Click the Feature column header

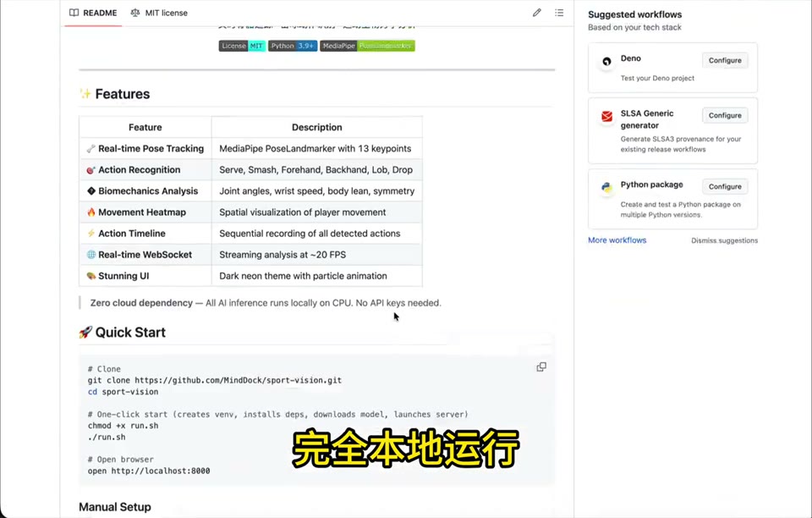(145, 128)
